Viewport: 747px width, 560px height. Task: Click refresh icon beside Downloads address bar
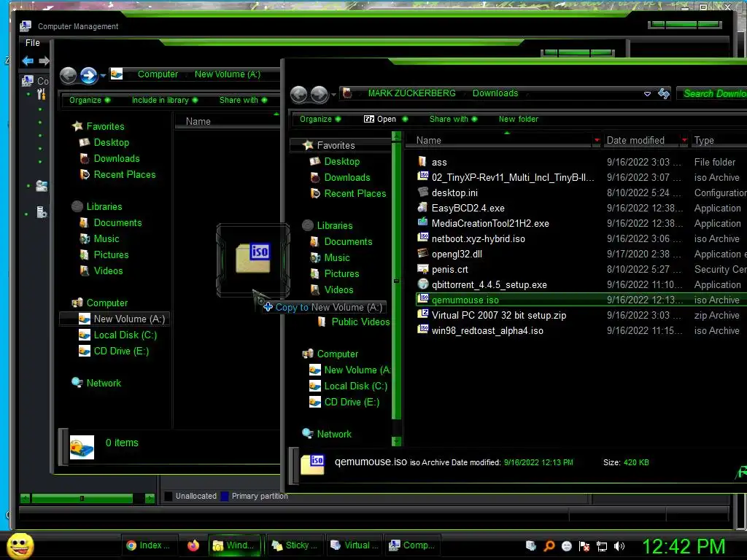pos(664,93)
